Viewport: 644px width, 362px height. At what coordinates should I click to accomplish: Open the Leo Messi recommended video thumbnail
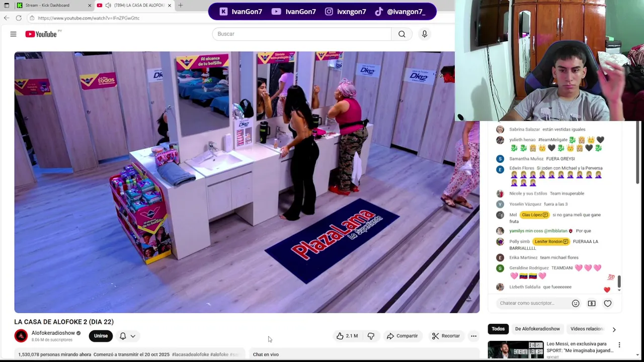515,350
